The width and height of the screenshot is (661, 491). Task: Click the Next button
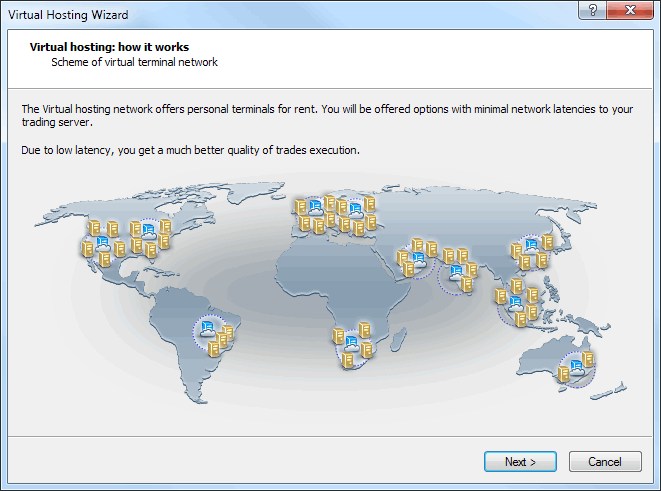pyautogui.click(x=520, y=461)
